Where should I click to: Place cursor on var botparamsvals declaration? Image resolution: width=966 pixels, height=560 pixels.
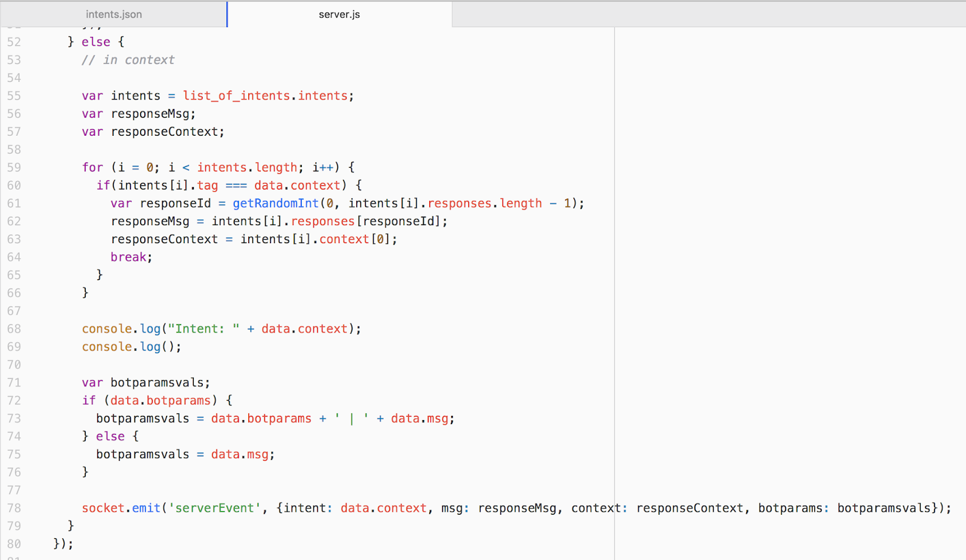click(x=145, y=382)
